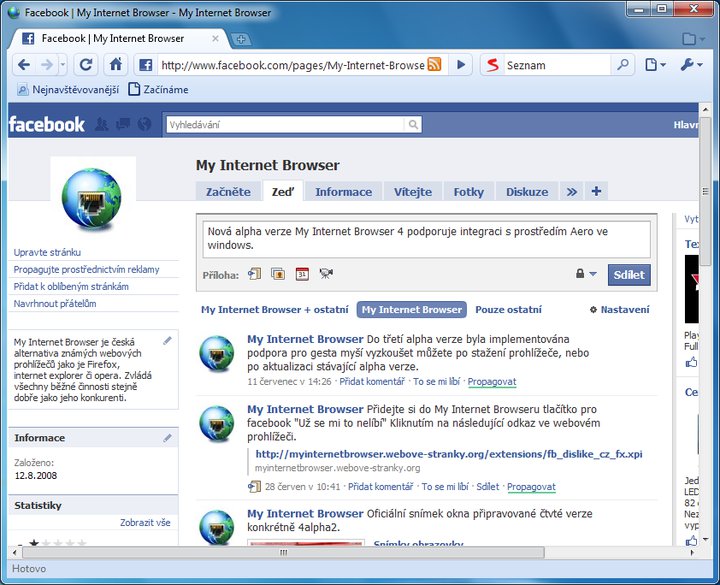
Task: Click Upravte stránku link
Action: [x=47, y=252]
